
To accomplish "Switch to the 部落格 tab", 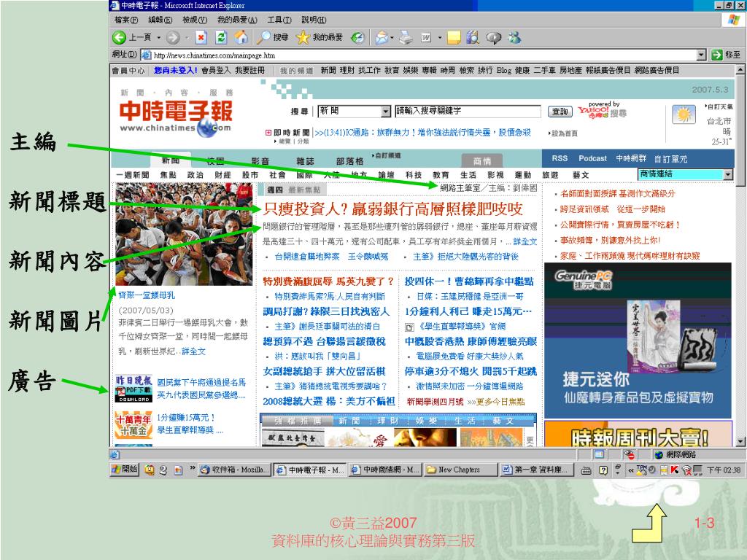I will [x=349, y=161].
